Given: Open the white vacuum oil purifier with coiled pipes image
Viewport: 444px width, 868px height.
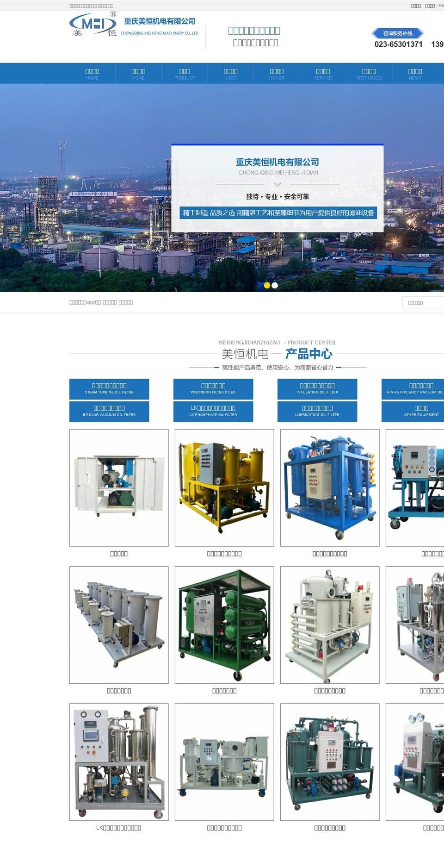Looking at the screenshot, I should [x=330, y=625].
